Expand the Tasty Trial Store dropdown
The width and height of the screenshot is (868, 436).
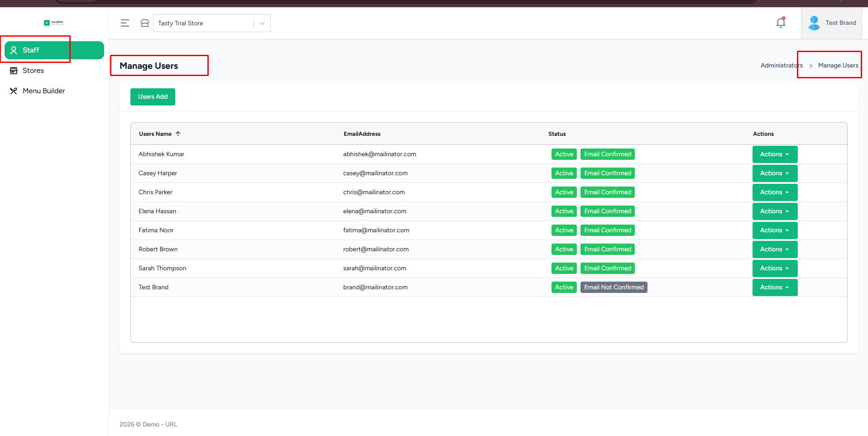(262, 23)
